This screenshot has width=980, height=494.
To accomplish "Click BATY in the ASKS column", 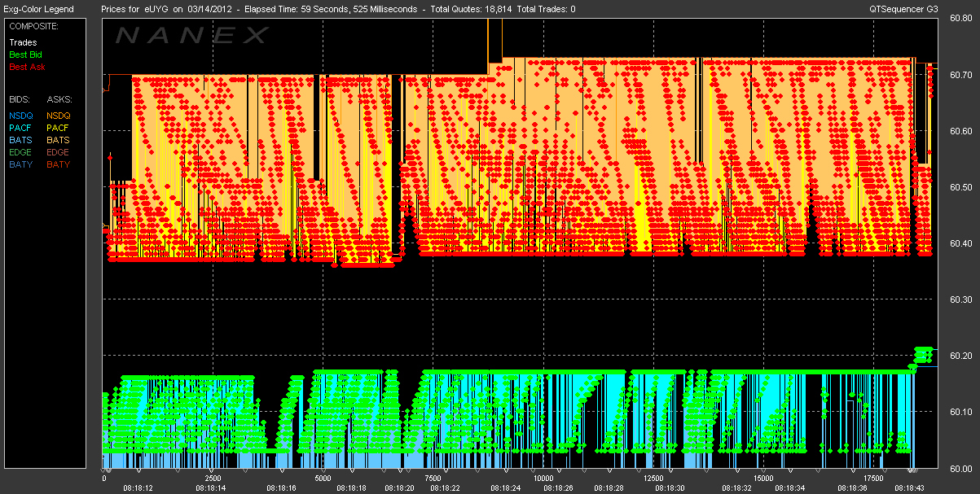I will click(x=58, y=164).
